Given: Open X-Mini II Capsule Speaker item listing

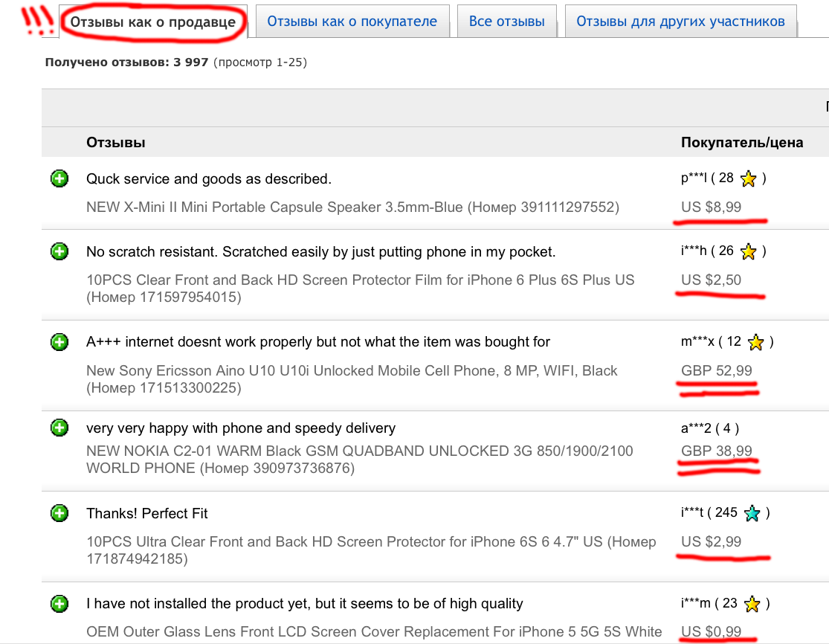Looking at the screenshot, I should click(x=352, y=207).
